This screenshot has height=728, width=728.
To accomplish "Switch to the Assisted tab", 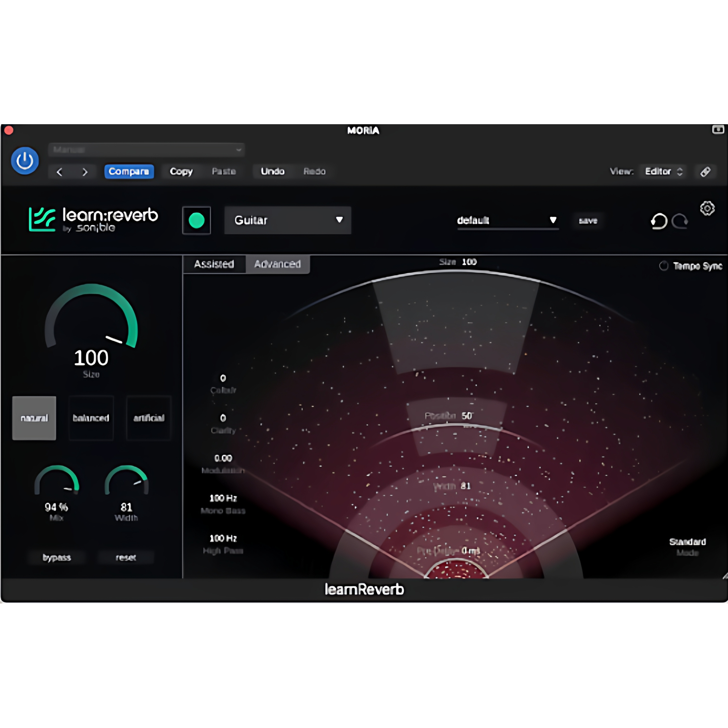I will click(214, 264).
